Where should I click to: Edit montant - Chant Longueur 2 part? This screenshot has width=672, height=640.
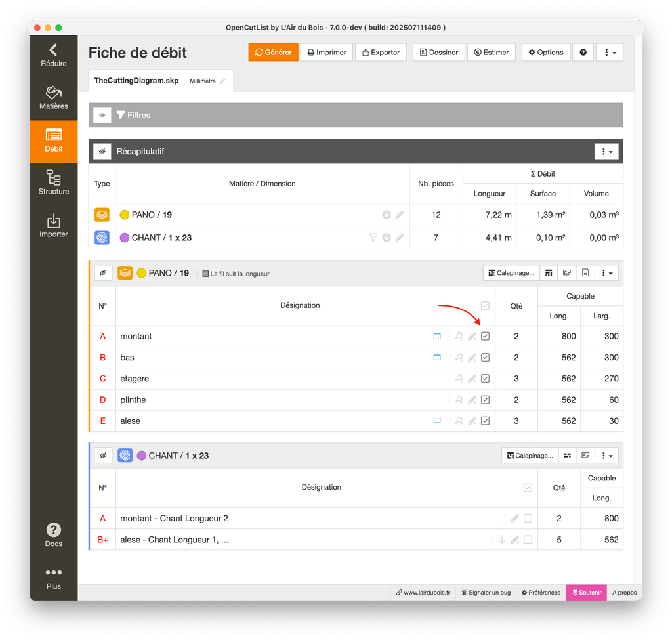click(514, 519)
